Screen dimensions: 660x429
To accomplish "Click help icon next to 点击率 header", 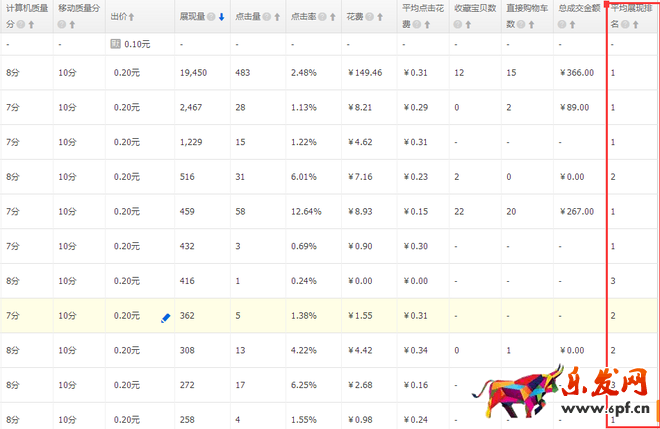I will point(321,17).
